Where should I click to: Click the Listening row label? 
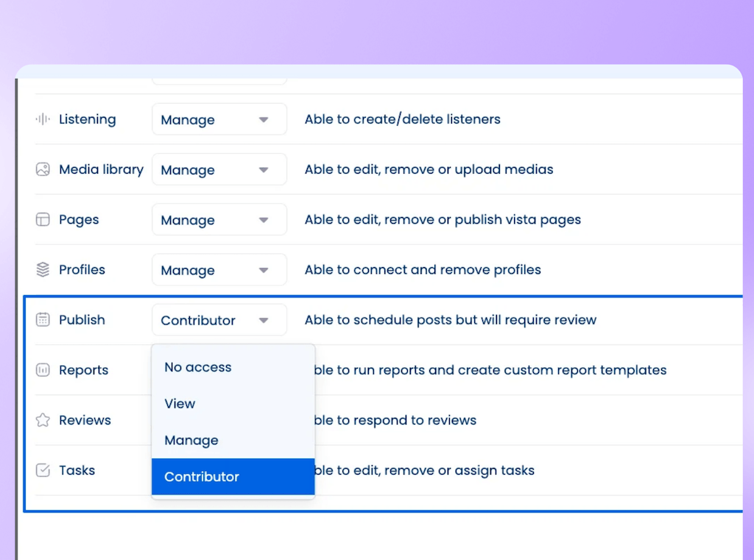(88, 119)
